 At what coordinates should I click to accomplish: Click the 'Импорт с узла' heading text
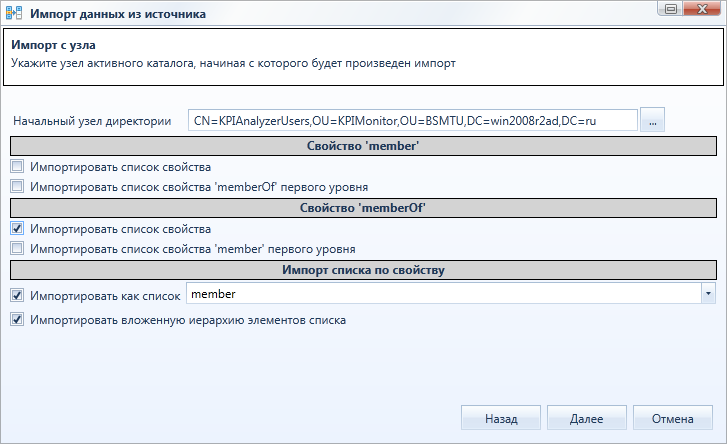(53, 45)
